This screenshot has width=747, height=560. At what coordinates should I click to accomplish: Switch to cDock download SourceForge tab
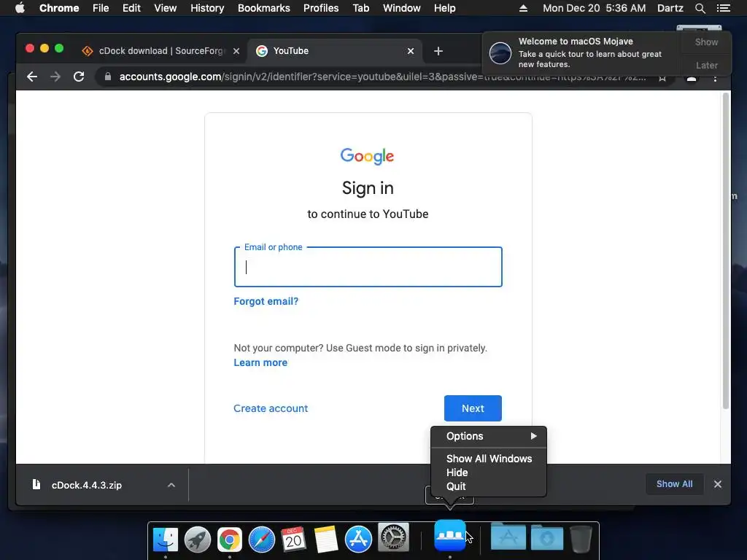click(x=161, y=51)
